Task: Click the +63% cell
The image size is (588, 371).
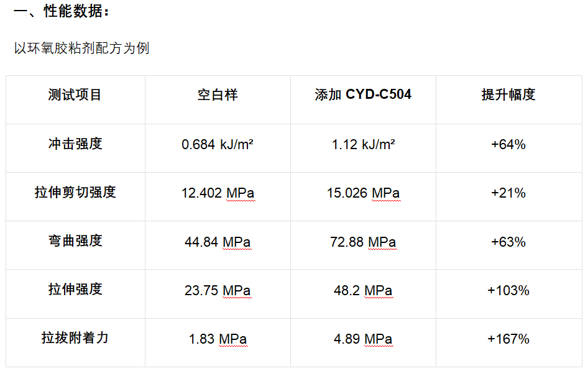Action: click(x=508, y=242)
